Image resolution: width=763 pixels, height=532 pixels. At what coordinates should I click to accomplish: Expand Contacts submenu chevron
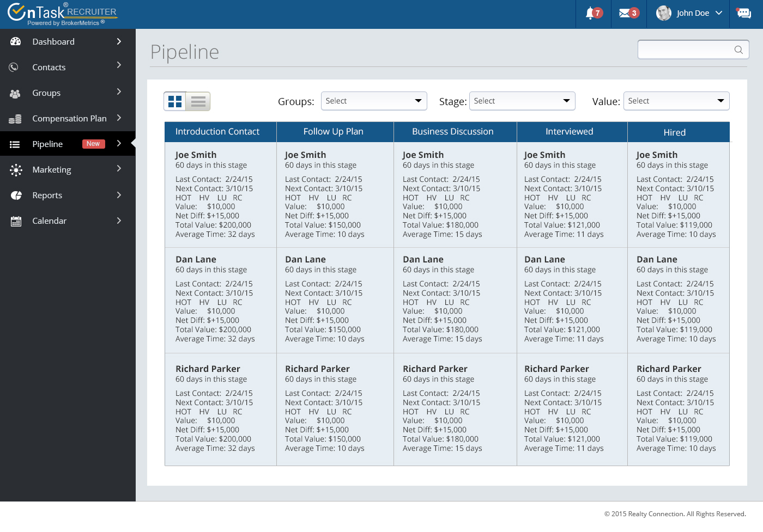tap(119, 65)
